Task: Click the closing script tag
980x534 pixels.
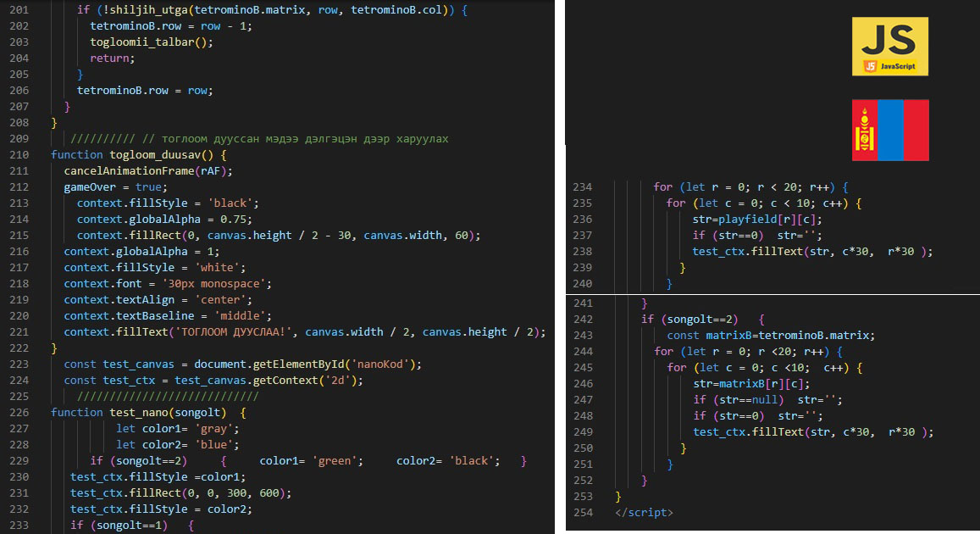Action: (643, 513)
